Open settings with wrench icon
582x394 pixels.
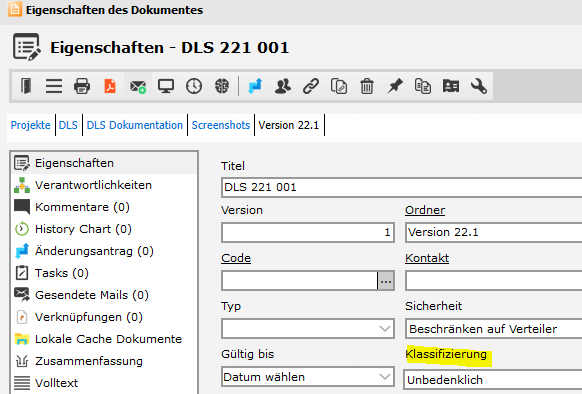point(479,86)
